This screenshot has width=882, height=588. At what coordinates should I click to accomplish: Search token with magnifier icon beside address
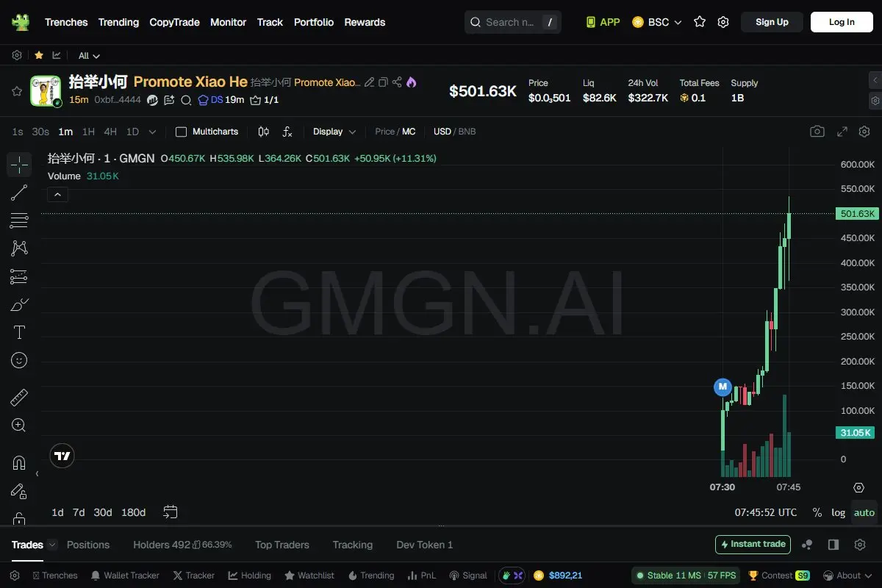click(x=186, y=100)
